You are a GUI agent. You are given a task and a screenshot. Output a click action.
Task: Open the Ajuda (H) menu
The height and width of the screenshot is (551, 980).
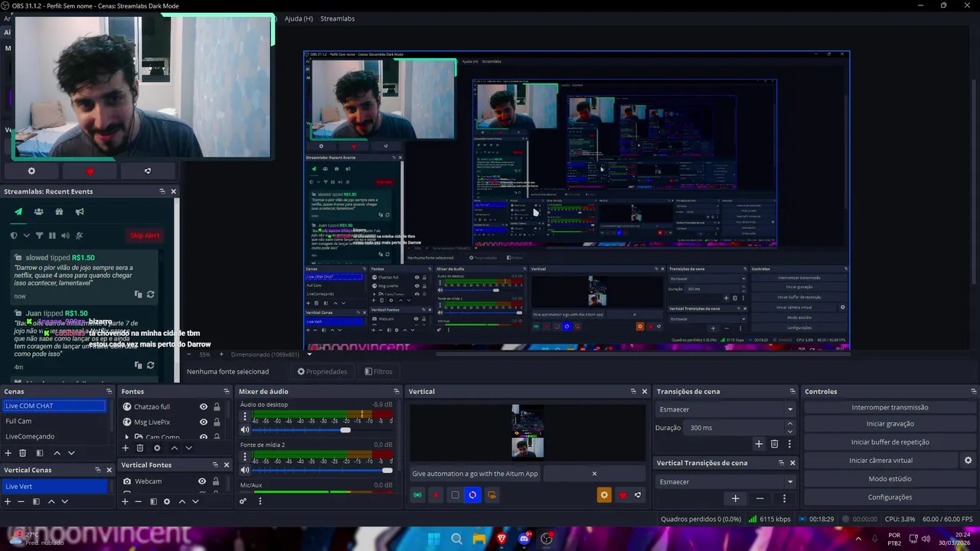(299, 18)
